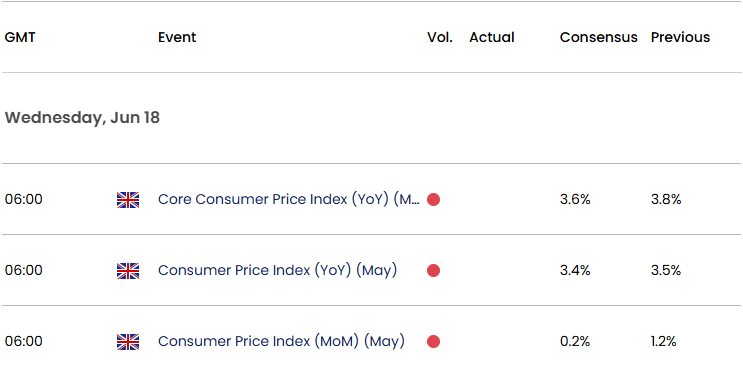This screenshot has height=372, width=743.
Task: Click red volatility dot for Core CPI row
Action: (x=433, y=200)
